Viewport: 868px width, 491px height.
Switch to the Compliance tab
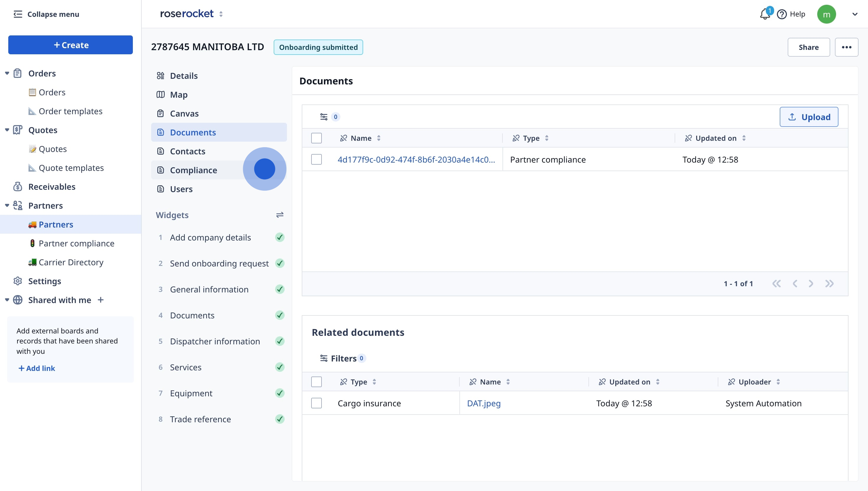pyautogui.click(x=193, y=170)
